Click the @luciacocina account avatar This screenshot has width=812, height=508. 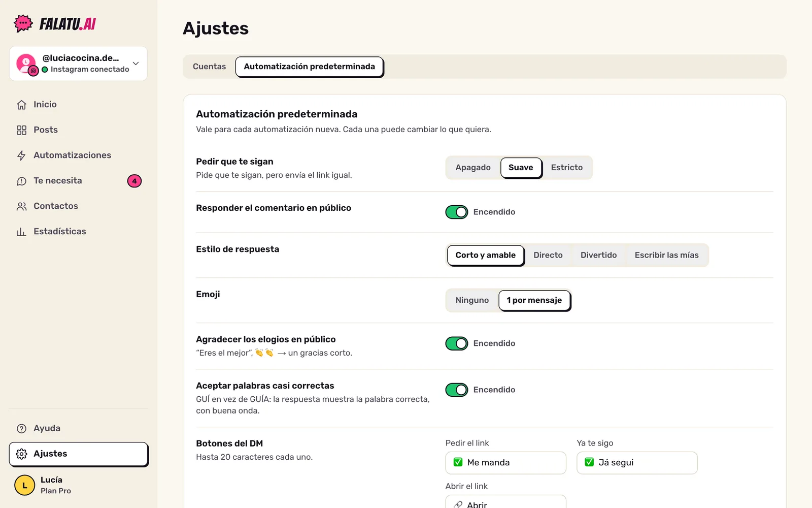(x=26, y=63)
